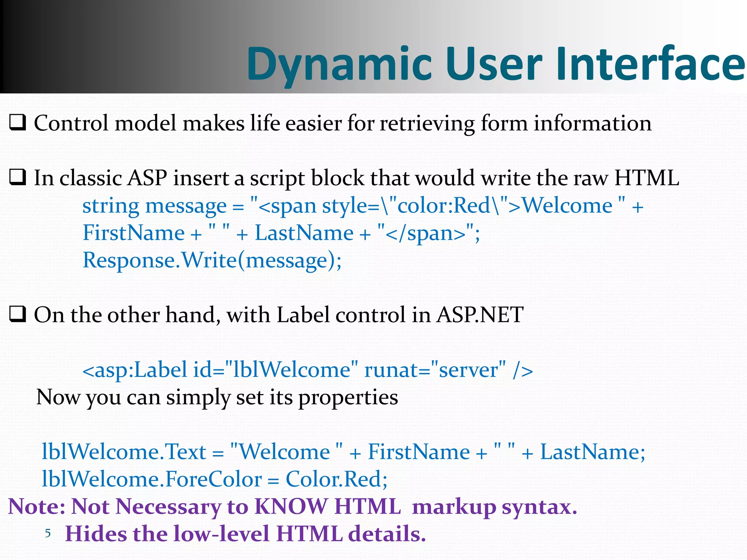The image size is (747, 560).
Task: Click the 'In classic ASP insert a script block' line
Action: pyautogui.click(x=356, y=178)
